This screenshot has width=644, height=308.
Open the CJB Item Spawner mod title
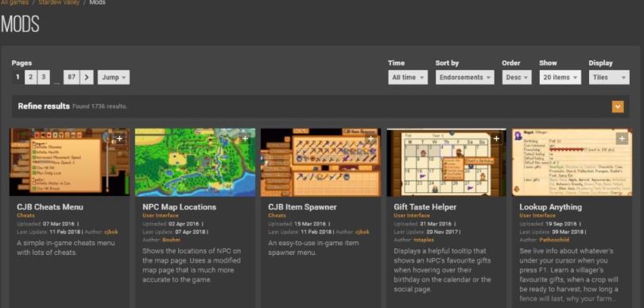[x=302, y=207]
